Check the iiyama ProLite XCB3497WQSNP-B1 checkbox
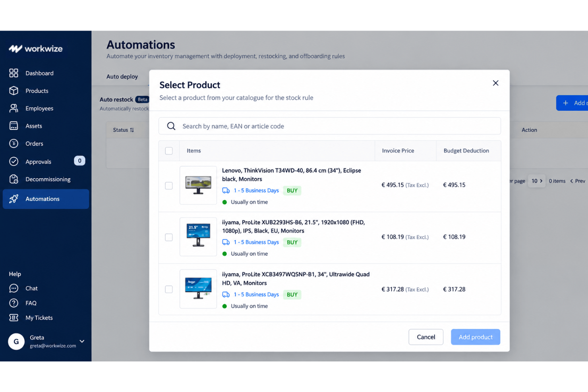Image resolution: width=588 pixels, height=392 pixels. pos(169,289)
